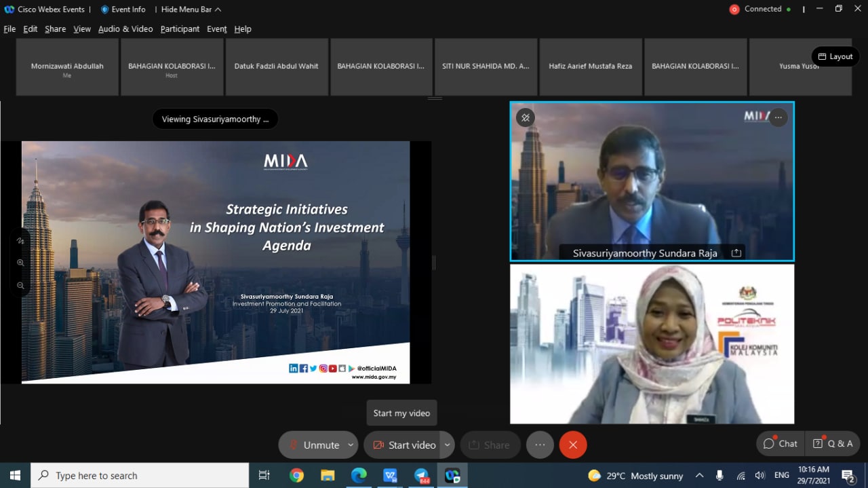This screenshot has width=868, height=488.
Task: Open the notification center icon
Action: click(x=848, y=476)
